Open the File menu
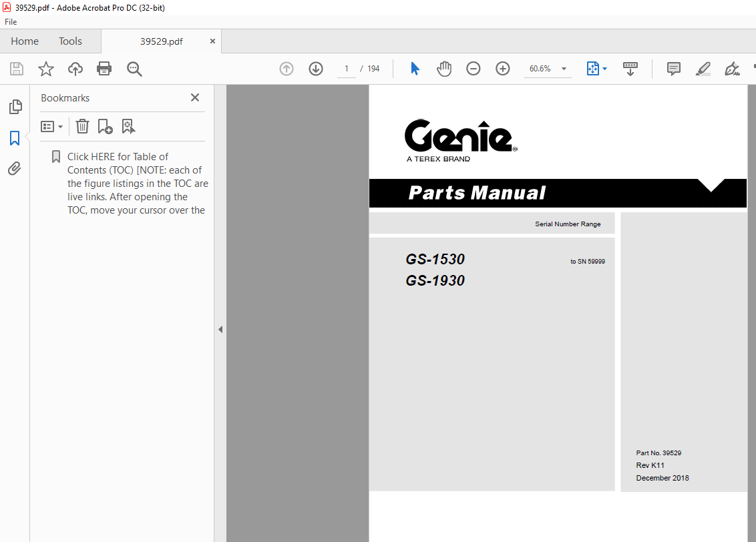Viewport: 756px width, 542px height. tap(11, 21)
